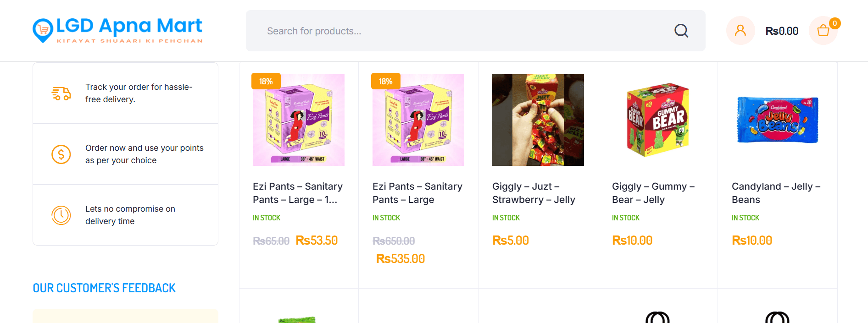
Task: Click the search magnifier icon
Action: tap(681, 31)
